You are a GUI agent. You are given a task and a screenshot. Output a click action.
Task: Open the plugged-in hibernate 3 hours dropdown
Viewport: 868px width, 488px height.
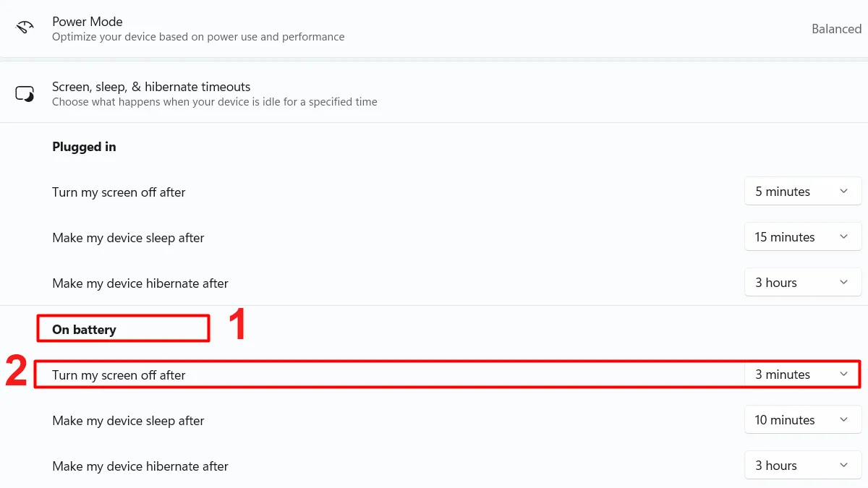click(802, 283)
